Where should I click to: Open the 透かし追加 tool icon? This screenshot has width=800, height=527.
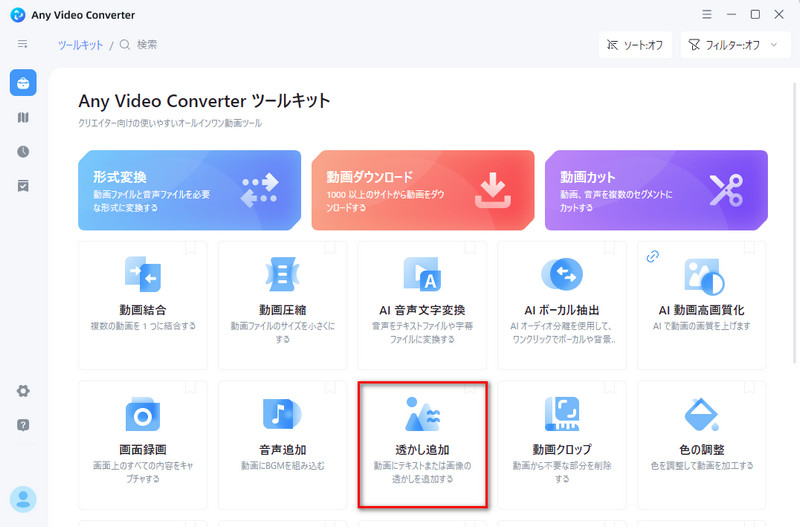[x=422, y=414]
